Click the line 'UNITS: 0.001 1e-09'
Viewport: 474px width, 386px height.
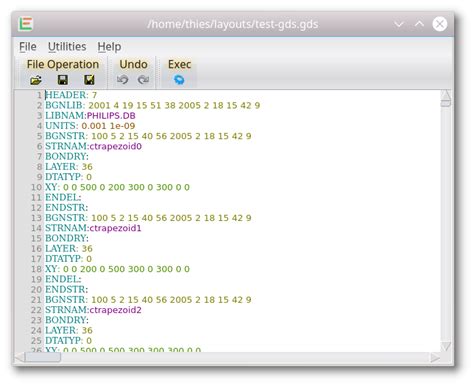coord(90,126)
